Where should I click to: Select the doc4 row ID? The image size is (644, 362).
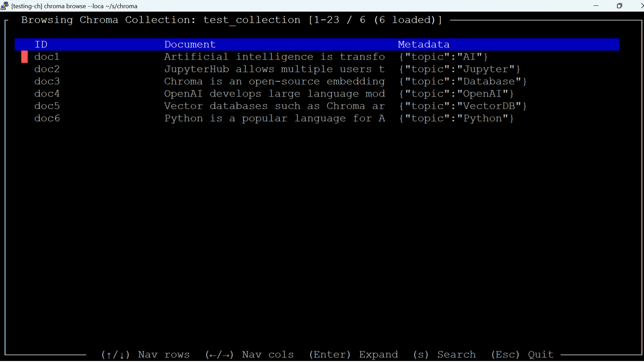(x=47, y=94)
